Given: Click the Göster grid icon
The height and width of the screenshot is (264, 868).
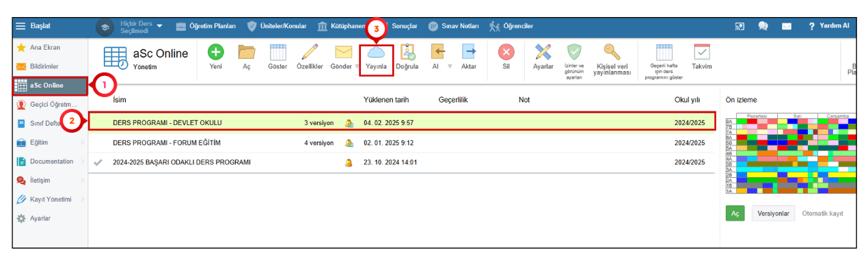Looking at the screenshot, I should click(x=277, y=52).
